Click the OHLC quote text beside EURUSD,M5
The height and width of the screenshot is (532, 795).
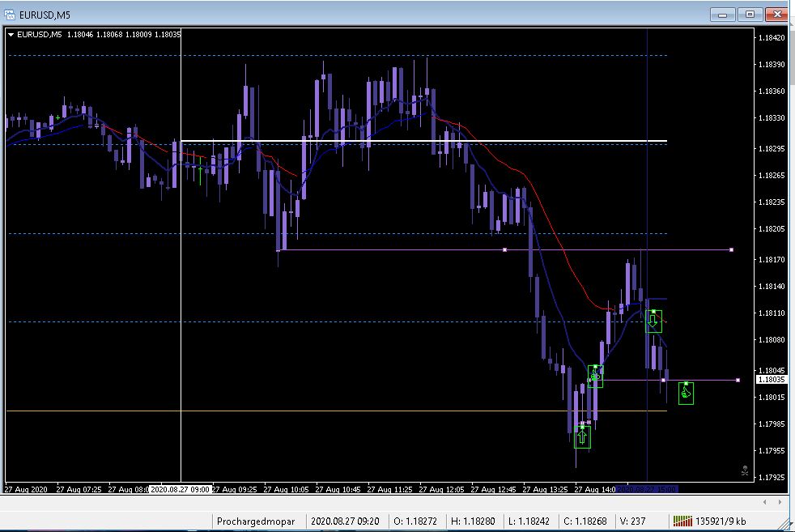(x=124, y=35)
